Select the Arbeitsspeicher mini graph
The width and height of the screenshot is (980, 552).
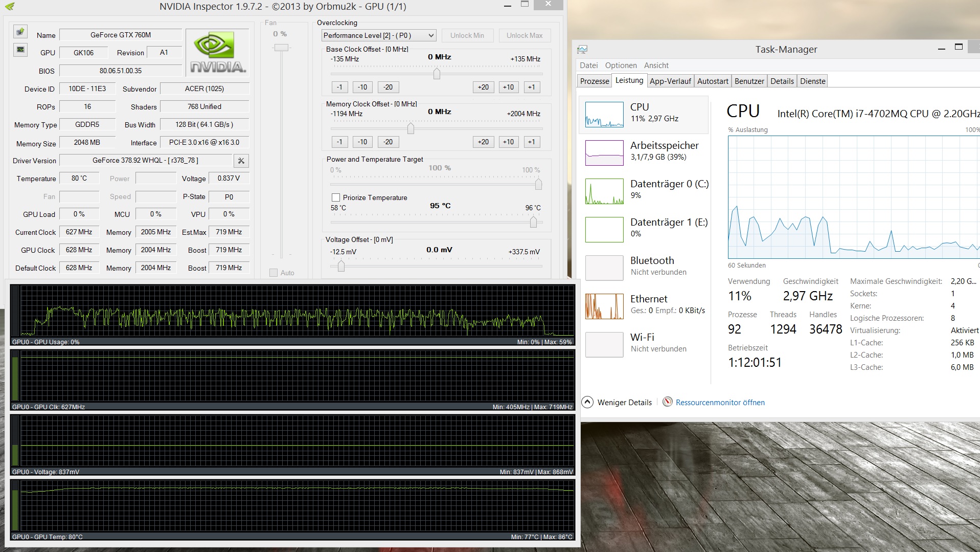tap(604, 153)
